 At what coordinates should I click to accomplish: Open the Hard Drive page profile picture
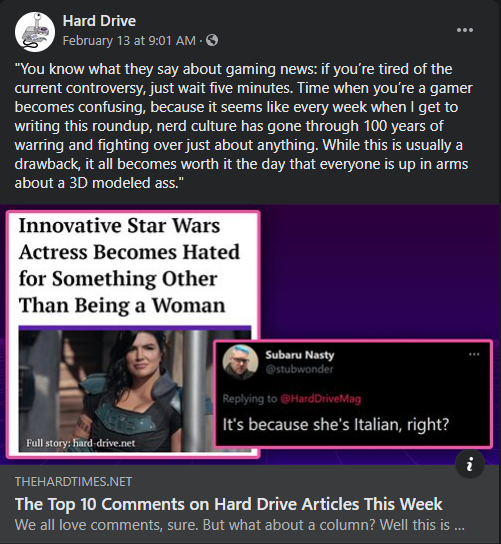point(35,32)
